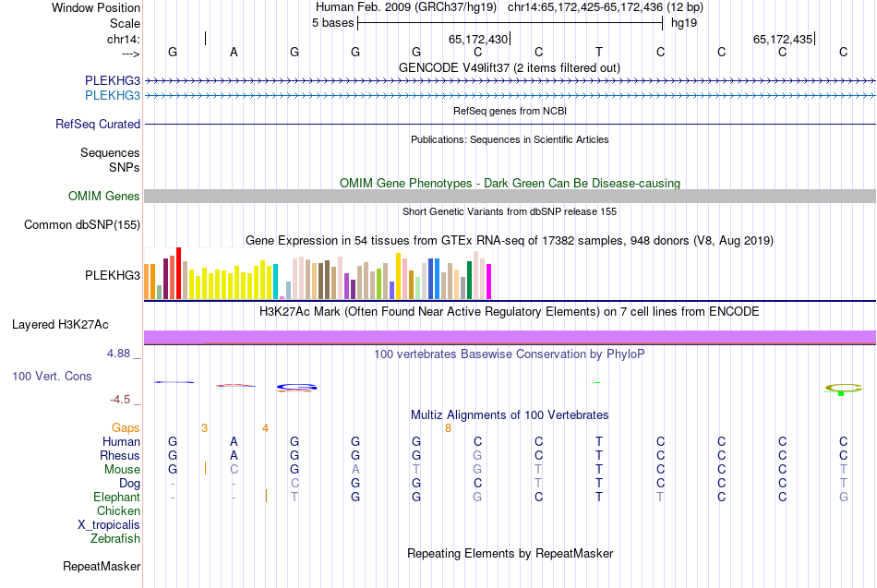Select the Mouse species row label
Screen dimensions: 877x588
point(122,470)
